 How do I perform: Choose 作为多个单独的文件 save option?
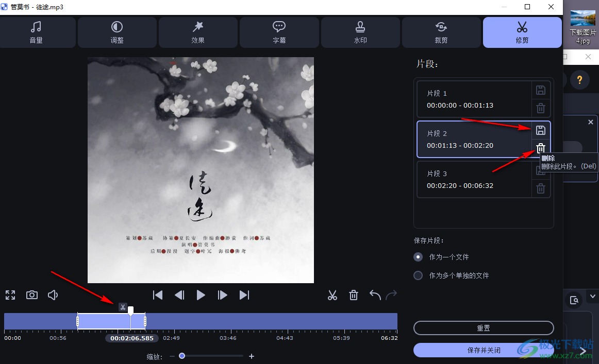(x=451, y=275)
